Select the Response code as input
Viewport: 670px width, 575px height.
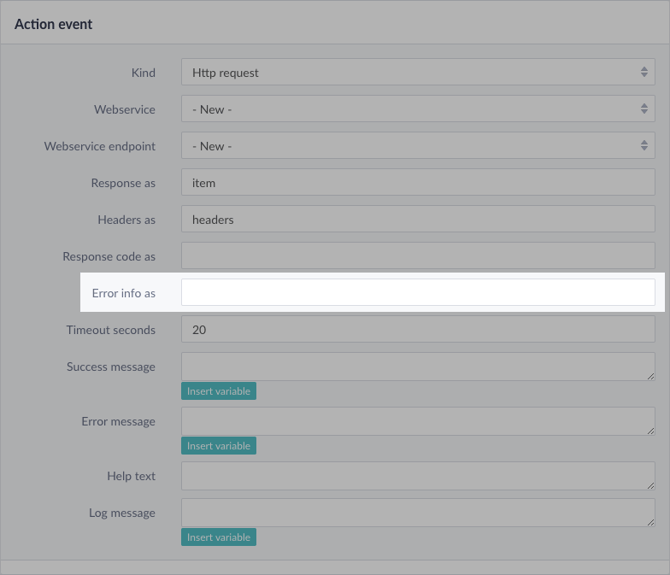click(418, 256)
